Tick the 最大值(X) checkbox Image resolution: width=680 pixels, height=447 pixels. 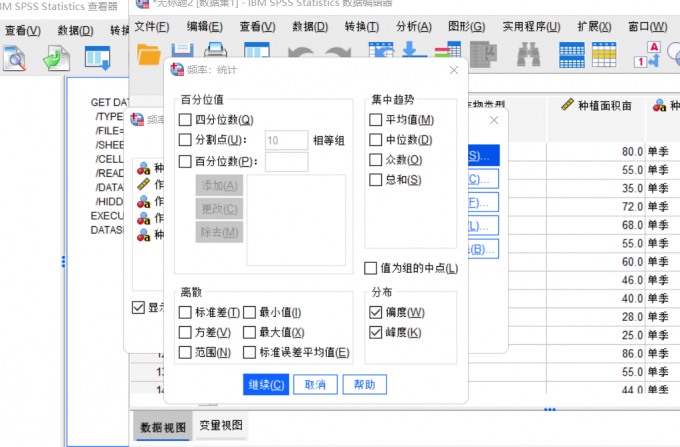coord(249,333)
